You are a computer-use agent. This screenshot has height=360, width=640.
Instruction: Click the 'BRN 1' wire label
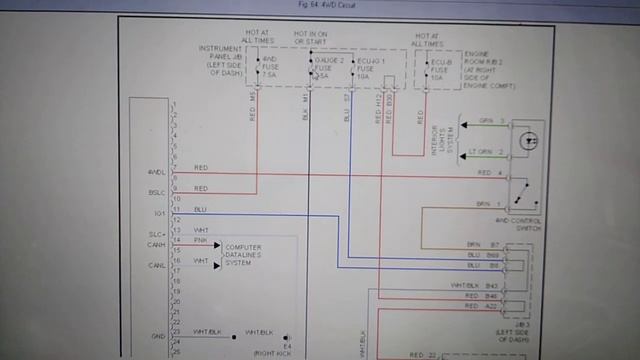[488, 204]
